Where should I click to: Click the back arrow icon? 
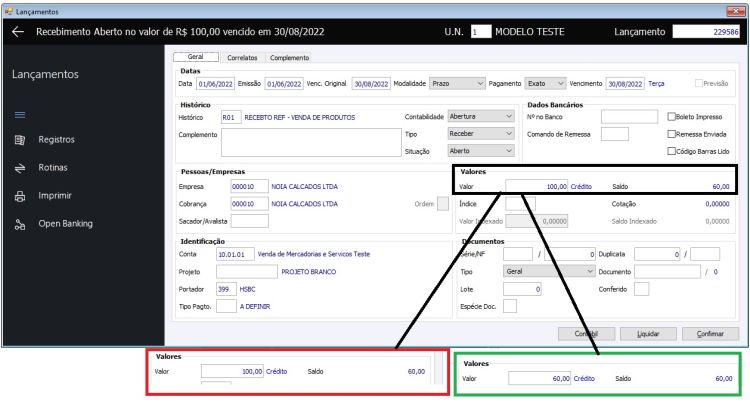tap(18, 32)
